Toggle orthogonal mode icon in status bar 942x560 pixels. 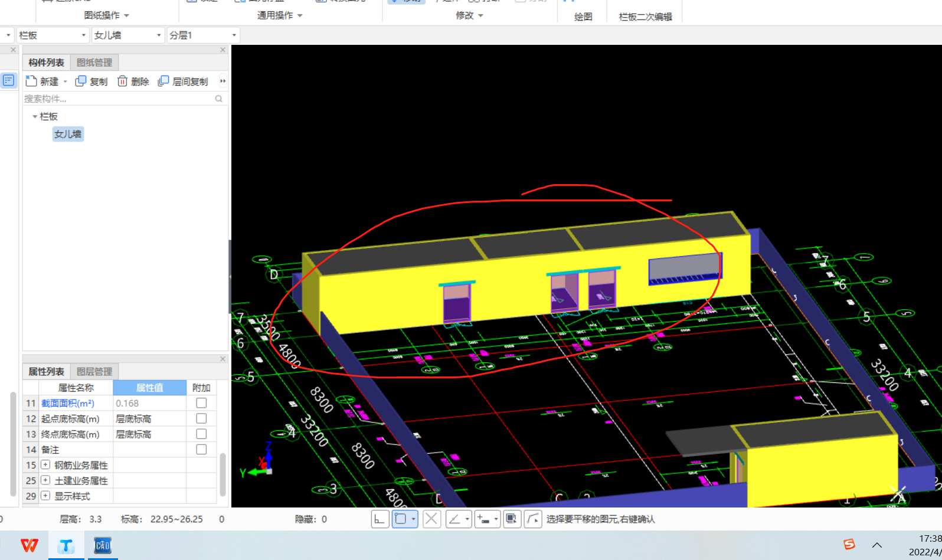(379, 519)
